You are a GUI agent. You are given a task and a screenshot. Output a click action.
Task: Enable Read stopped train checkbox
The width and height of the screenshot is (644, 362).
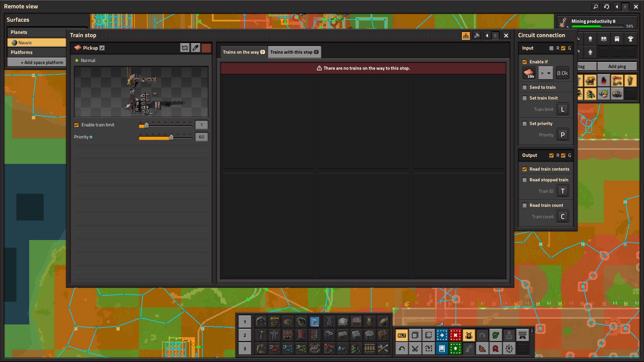coord(525,180)
